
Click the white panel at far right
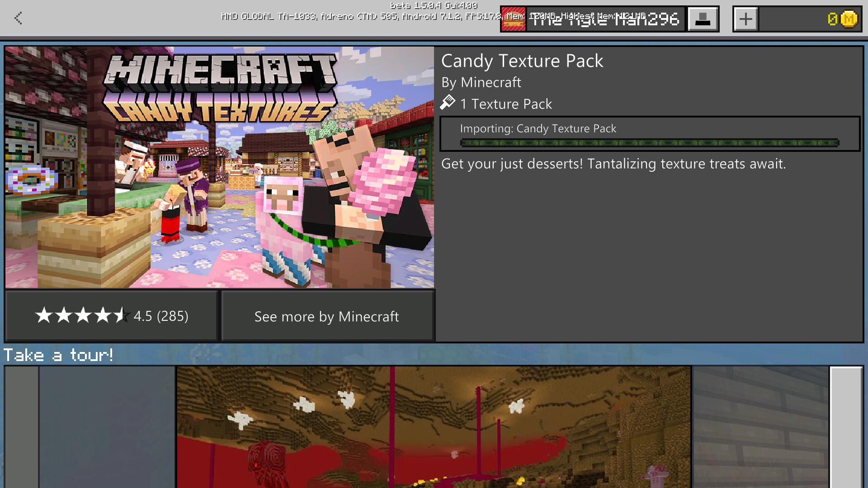coord(846,427)
